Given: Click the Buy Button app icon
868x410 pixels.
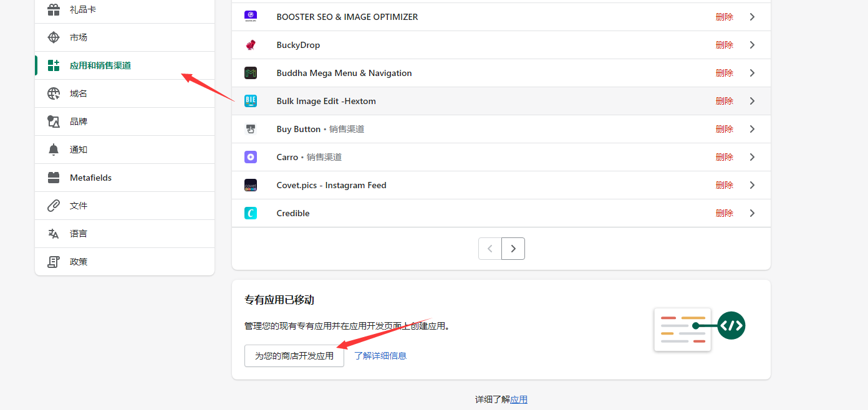Looking at the screenshot, I should (x=251, y=129).
